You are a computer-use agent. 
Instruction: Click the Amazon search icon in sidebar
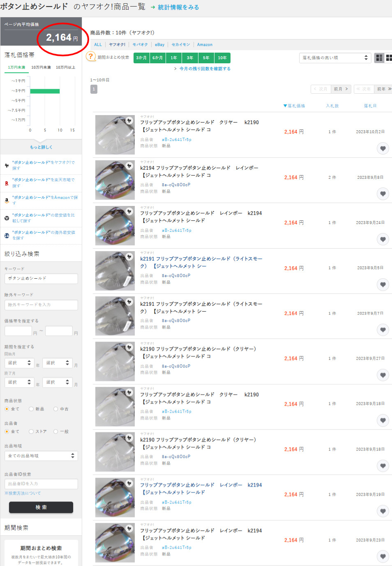coord(7,201)
